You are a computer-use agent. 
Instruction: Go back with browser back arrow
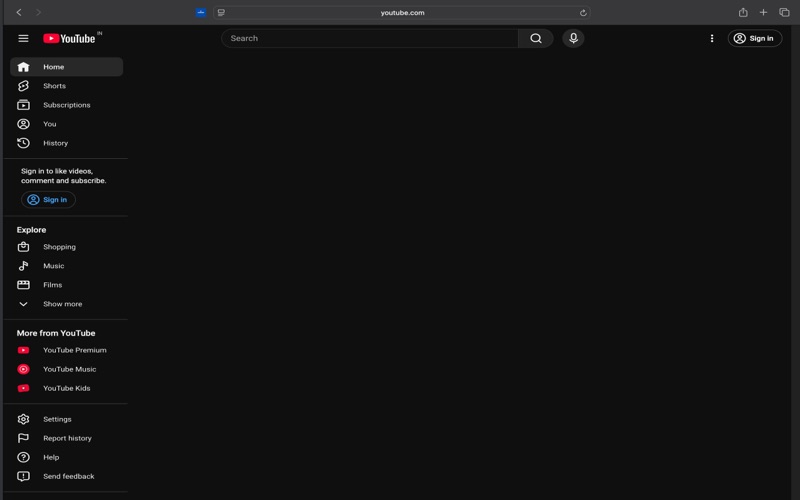click(19, 12)
